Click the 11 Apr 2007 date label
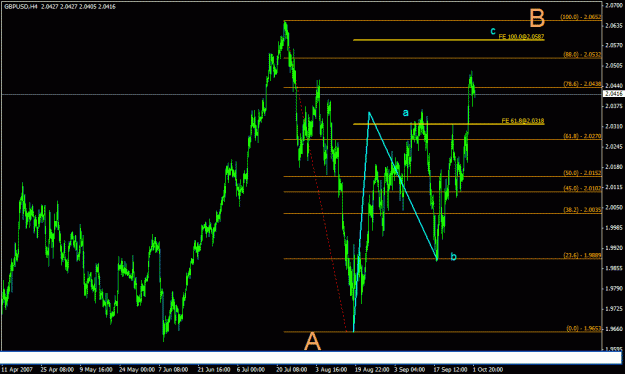The width and height of the screenshot is (625, 374). pyautogui.click(x=17, y=370)
